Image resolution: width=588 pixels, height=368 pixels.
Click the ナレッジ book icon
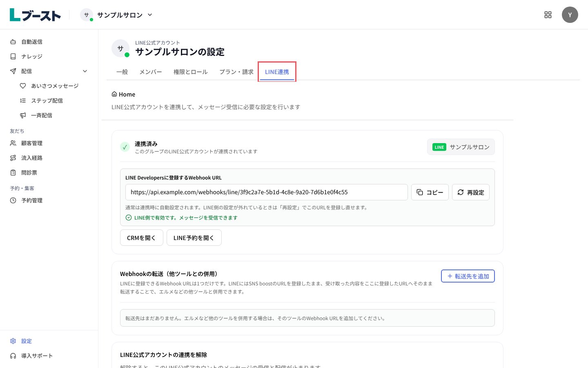tap(13, 56)
